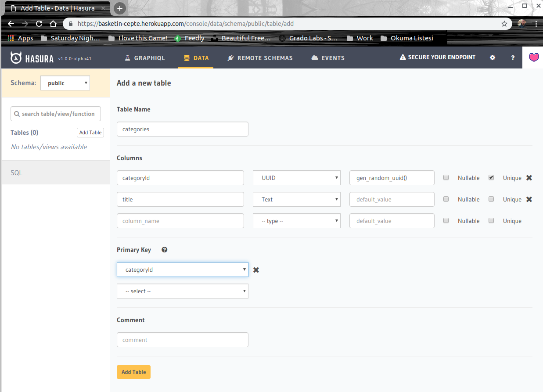
Task: Open the UUID column type dropdown
Action: (x=296, y=178)
